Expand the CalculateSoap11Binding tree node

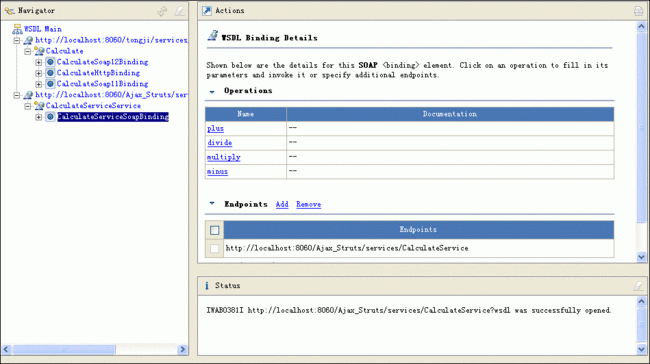coord(39,84)
